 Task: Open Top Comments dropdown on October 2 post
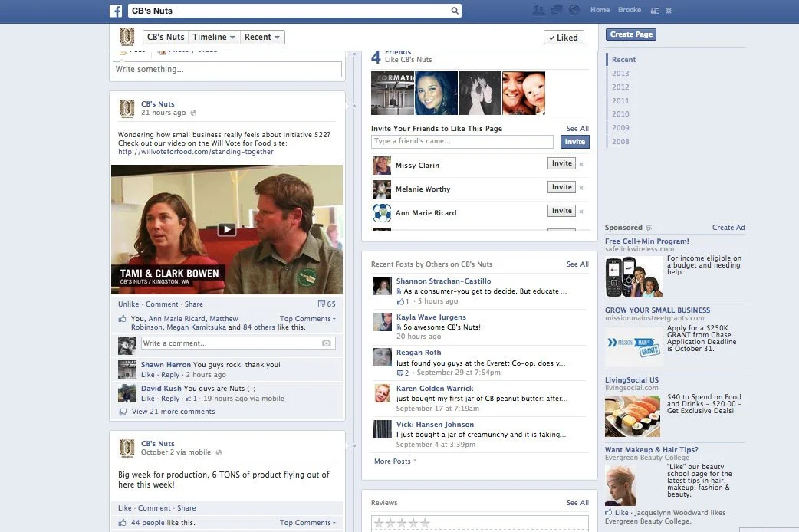pyautogui.click(x=307, y=522)
